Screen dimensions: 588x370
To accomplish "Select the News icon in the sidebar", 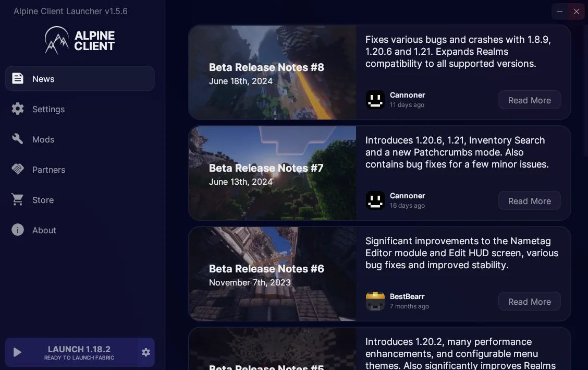I will click(x=18, y=78).
